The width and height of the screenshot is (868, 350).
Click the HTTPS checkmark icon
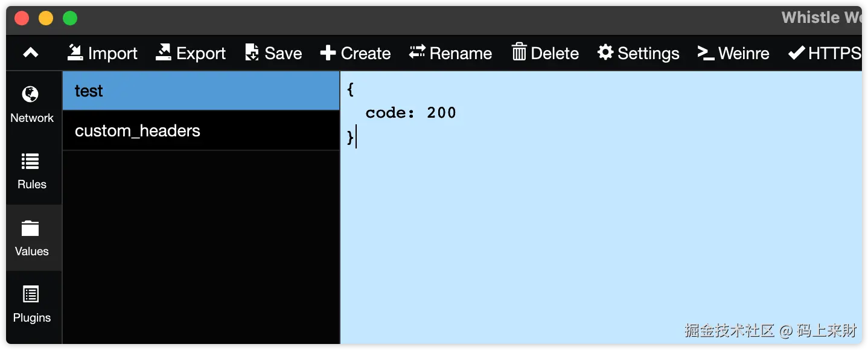click(x=796, y=53)
